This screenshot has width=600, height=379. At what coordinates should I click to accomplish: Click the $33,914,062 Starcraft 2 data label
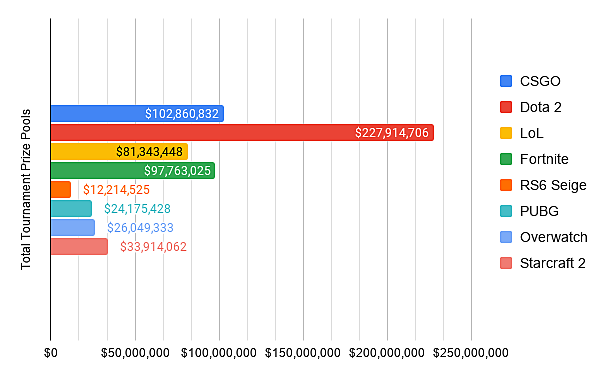coord(153,247)
